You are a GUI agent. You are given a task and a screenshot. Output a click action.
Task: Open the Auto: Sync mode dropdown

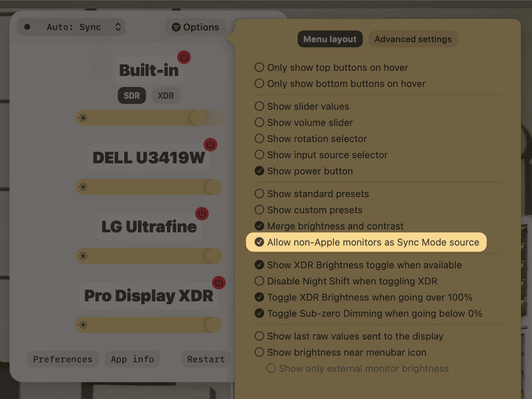pyautogui.click(x=71, y=27)
